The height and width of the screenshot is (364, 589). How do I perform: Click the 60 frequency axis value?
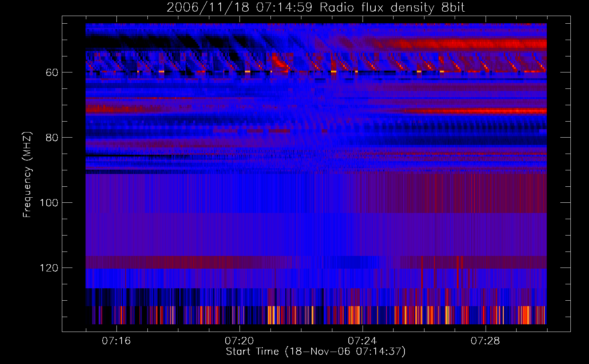(52, 73)
